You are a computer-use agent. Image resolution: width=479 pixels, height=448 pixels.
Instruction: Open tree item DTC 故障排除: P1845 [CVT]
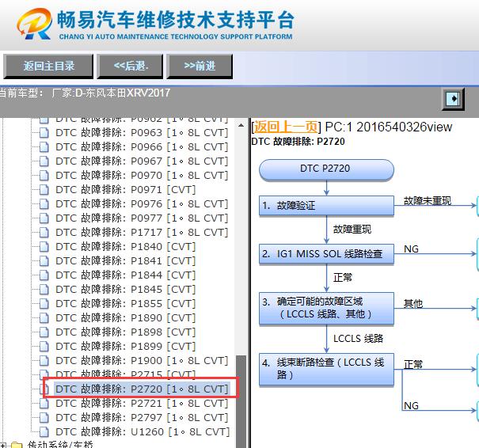click(125, 290)
